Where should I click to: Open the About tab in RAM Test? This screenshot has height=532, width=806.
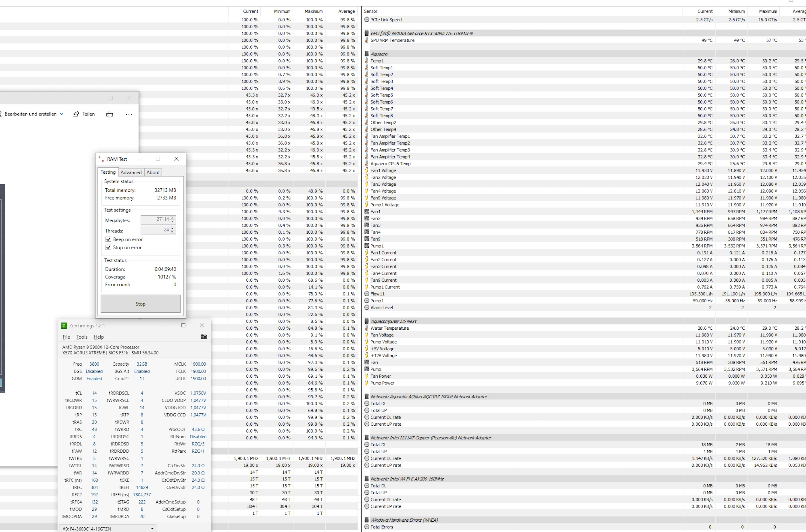coord(153,172)
